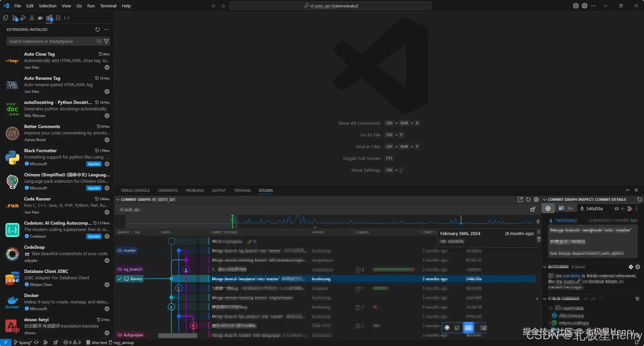644x346 pixels.
Task: Update the Codeium extension
Action: tap(94, 236)
